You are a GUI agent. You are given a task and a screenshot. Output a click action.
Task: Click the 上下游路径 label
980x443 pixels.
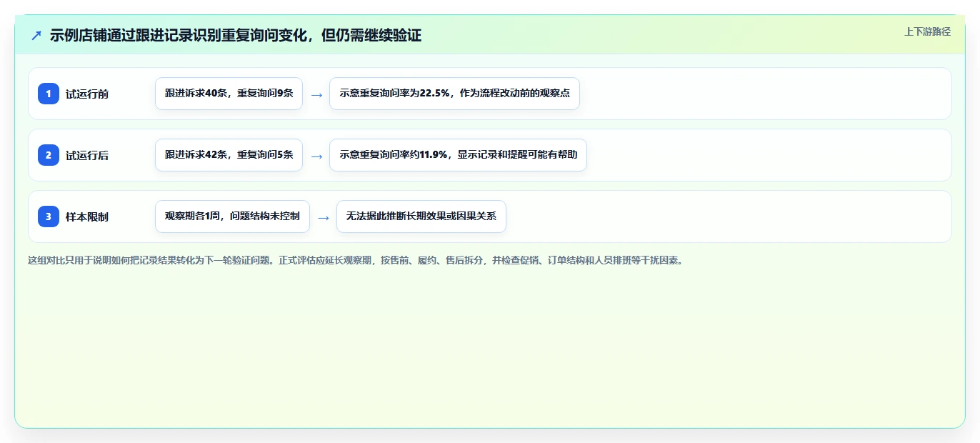point(927,31)
